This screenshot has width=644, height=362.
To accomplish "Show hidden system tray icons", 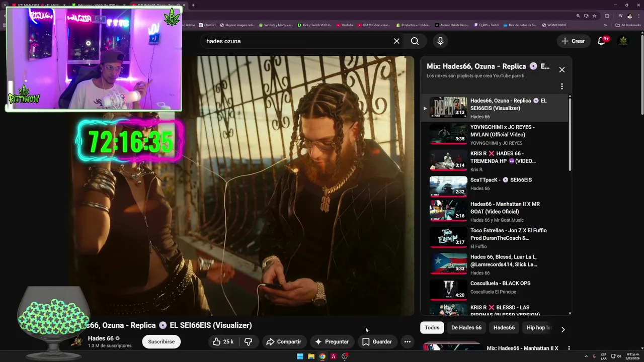I will click(x=586, y=356).
